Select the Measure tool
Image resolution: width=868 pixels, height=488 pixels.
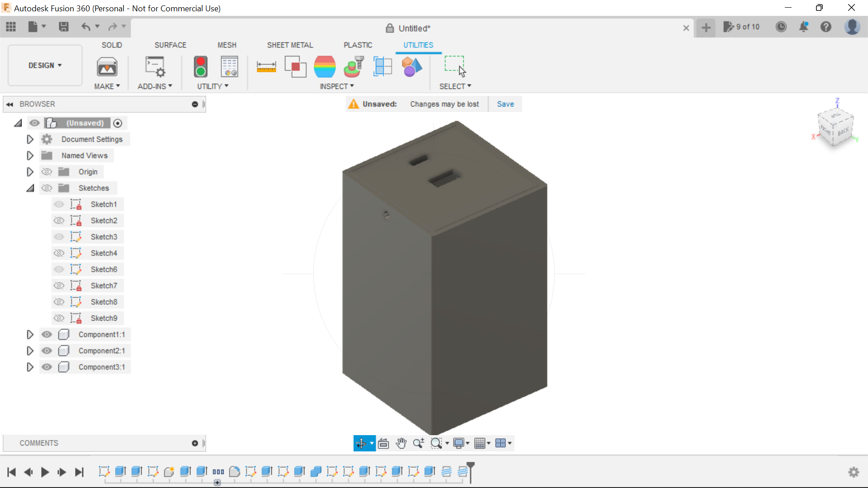(266, 66)
